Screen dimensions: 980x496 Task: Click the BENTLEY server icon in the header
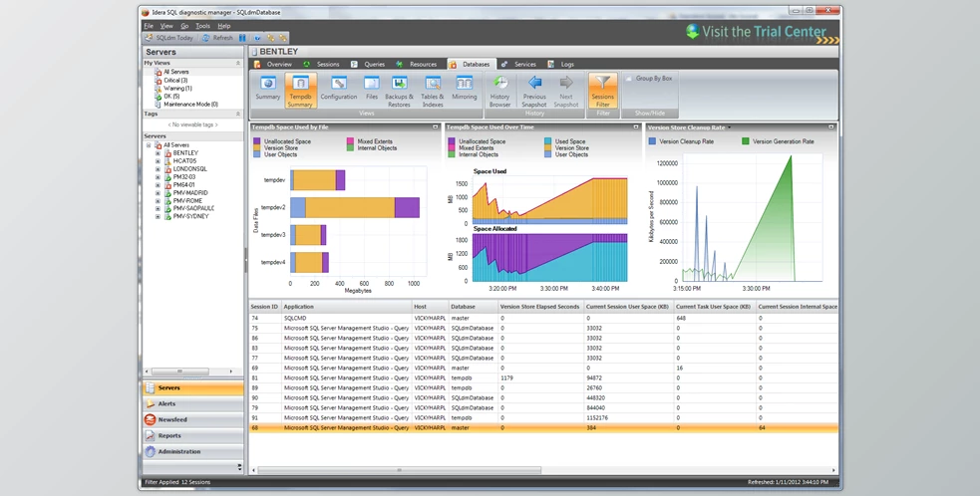pyautogui.click(x=255, y=52)
